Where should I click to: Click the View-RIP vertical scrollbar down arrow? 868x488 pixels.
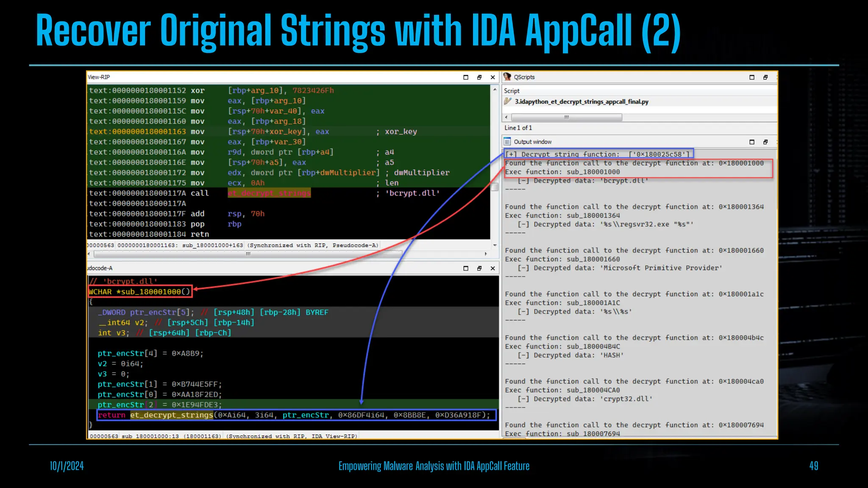click(x=495, y=245)
